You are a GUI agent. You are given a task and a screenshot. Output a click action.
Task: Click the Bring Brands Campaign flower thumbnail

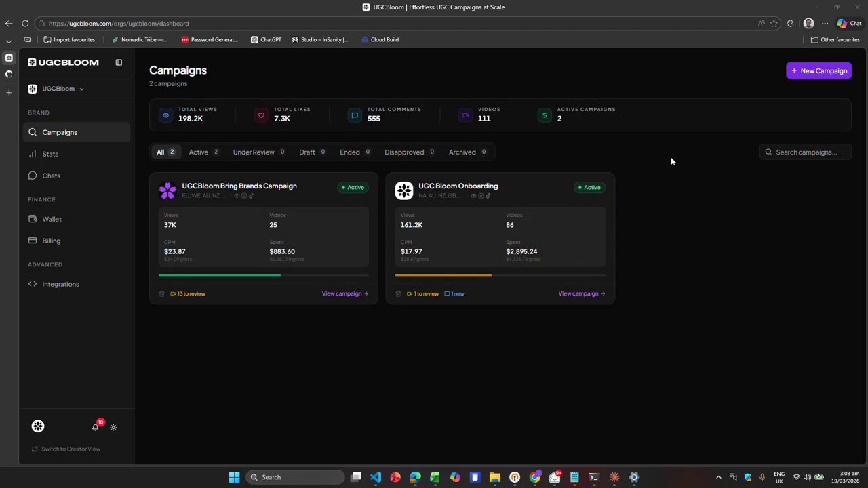point(167,190)
